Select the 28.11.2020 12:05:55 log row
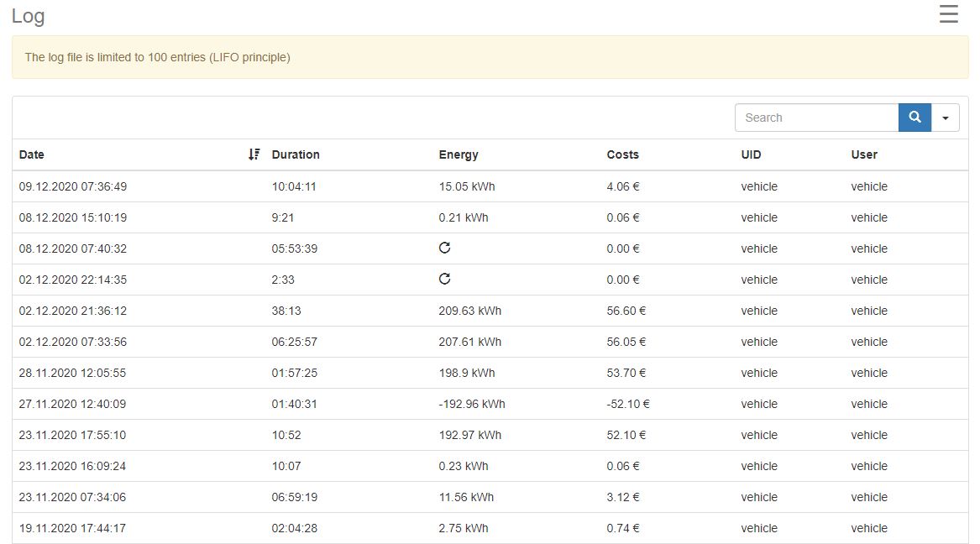980x544 pixels. click(73, 373)
